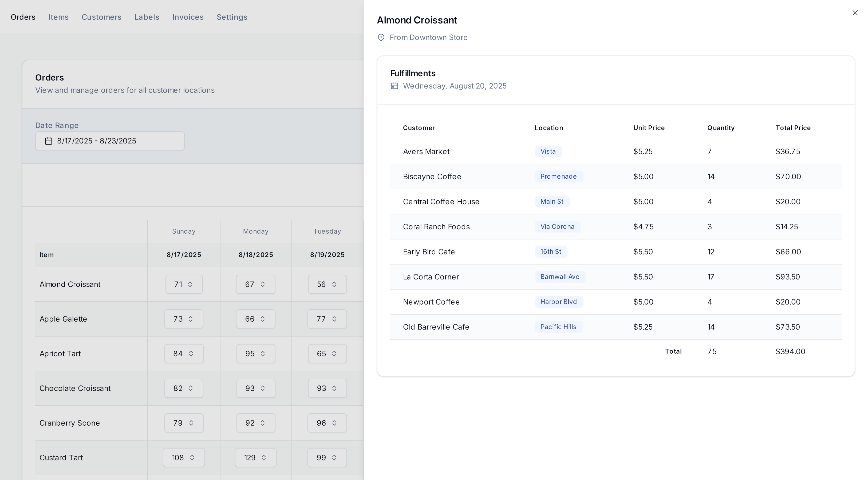Click the calendar icon in Date Range field
The width and height of the screenshot is (868, 480).
[x=49, y=141]
